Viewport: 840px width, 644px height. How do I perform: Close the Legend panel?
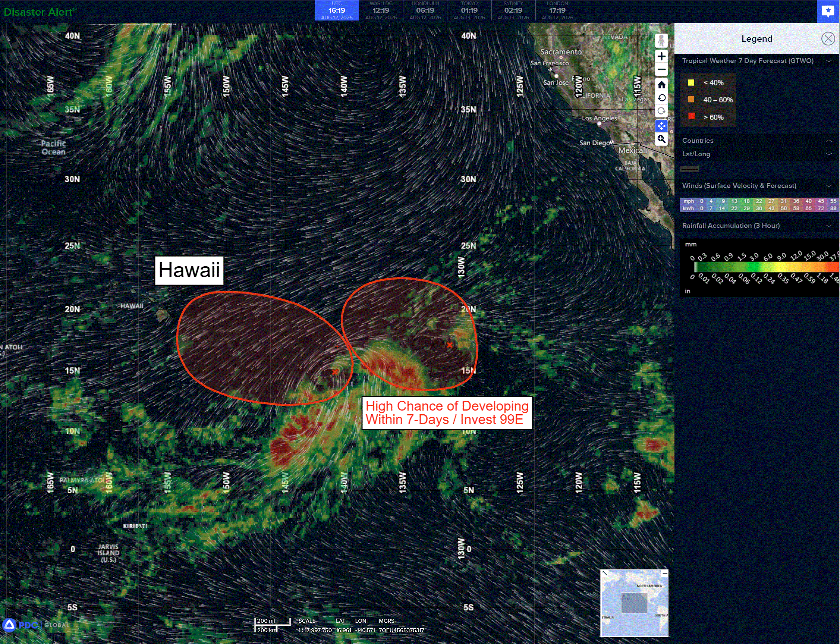point(828,39)
